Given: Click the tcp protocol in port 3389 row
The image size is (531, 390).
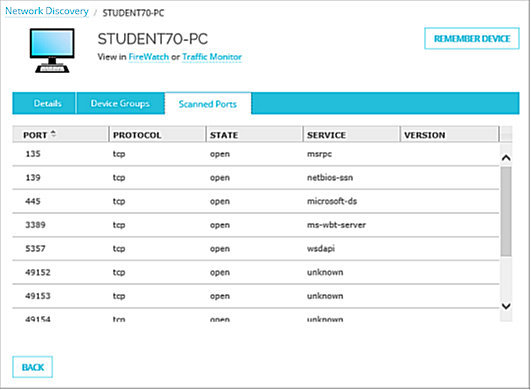Looking at the screenshot, I should [119, 225].
